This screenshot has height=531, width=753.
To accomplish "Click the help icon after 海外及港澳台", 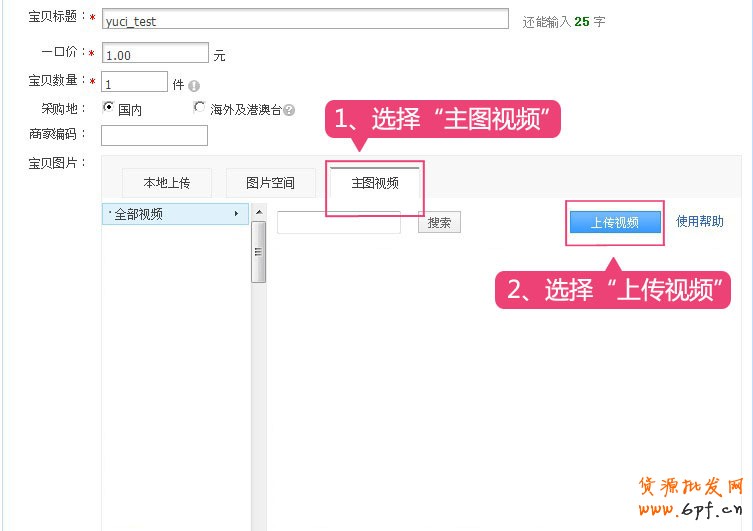I will pyautogui.click(x=289, y=110).
